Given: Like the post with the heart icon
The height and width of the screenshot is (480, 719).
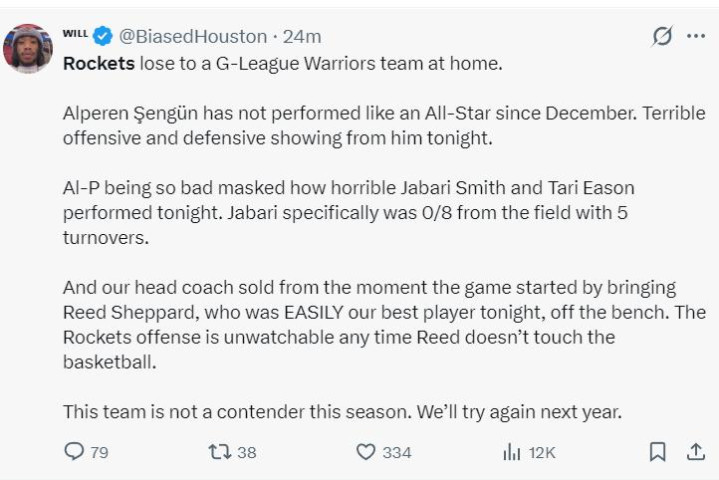Looking at the screenshot, I should pyautogui.click(x=366, y=452).
